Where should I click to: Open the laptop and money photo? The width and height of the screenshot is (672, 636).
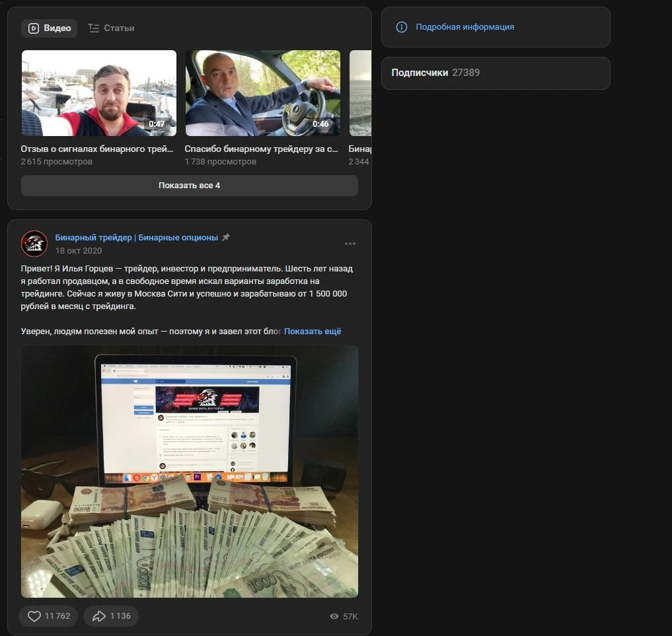point(190,472)
